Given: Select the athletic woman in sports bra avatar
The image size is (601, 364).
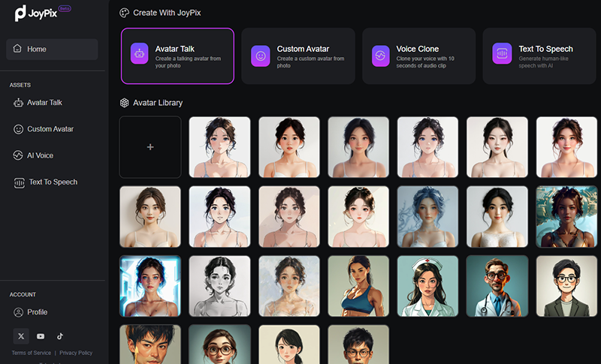Looking at the screenshot, I should point(358,286).
